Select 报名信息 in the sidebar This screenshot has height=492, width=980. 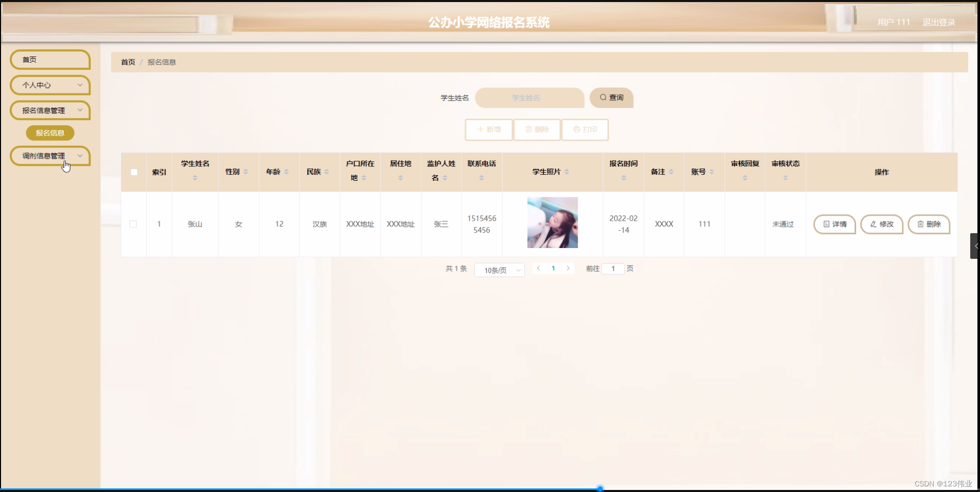[50, 133]
